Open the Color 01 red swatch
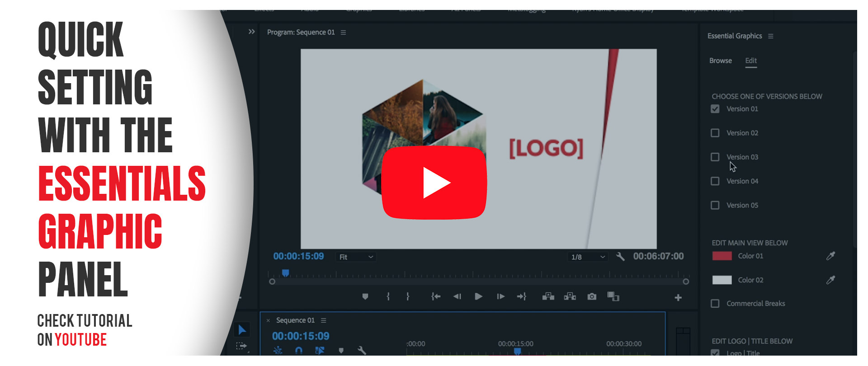 (722, 256)
